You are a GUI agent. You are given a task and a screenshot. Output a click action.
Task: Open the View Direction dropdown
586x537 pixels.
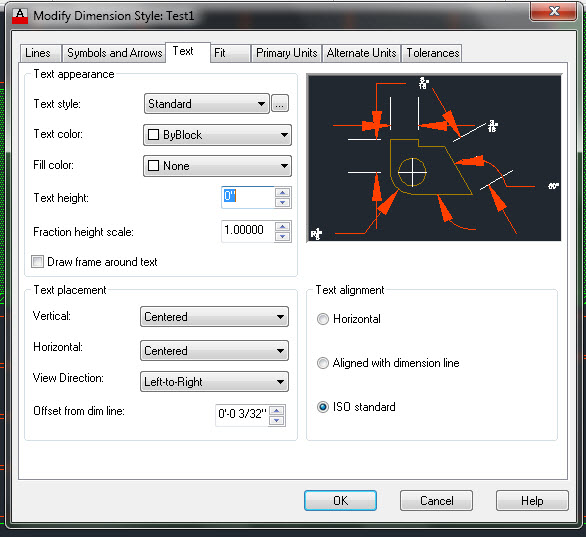pyautogui.click(x=214, y=382)
